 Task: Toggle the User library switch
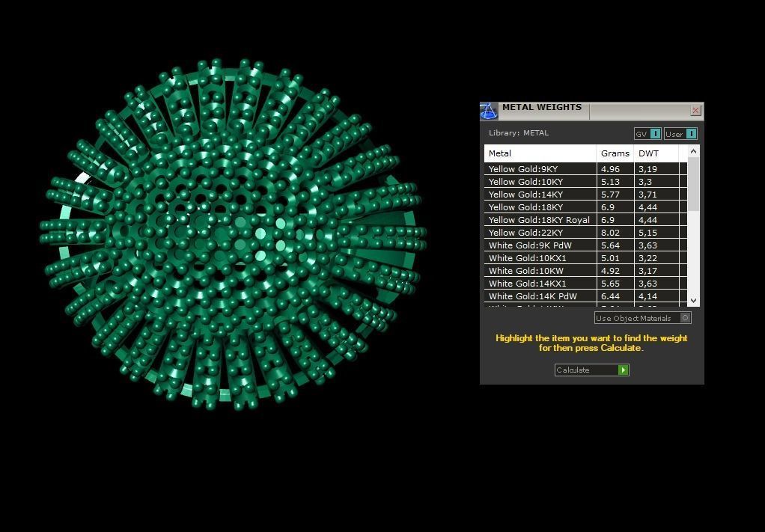(x=680, y=134)
